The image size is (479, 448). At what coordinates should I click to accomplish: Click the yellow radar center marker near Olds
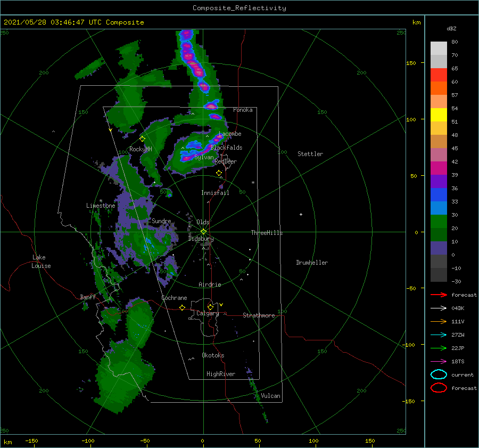(203, 232)
